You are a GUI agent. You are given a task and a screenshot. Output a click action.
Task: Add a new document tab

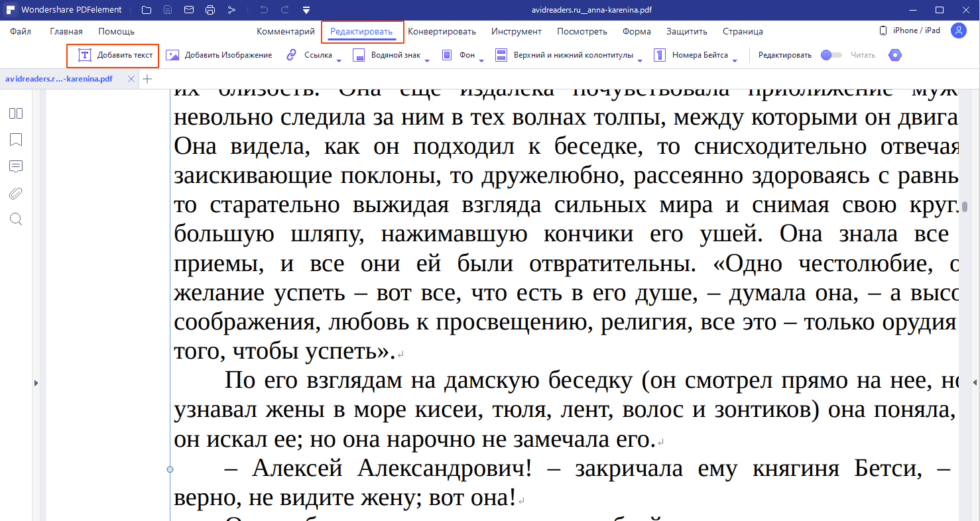(x=147, y=79)
